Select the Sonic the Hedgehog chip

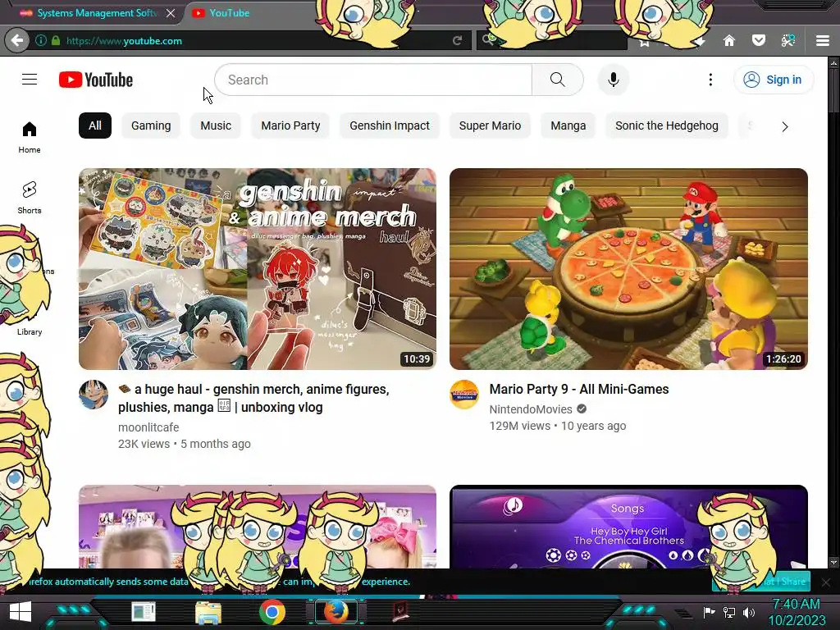666,126
